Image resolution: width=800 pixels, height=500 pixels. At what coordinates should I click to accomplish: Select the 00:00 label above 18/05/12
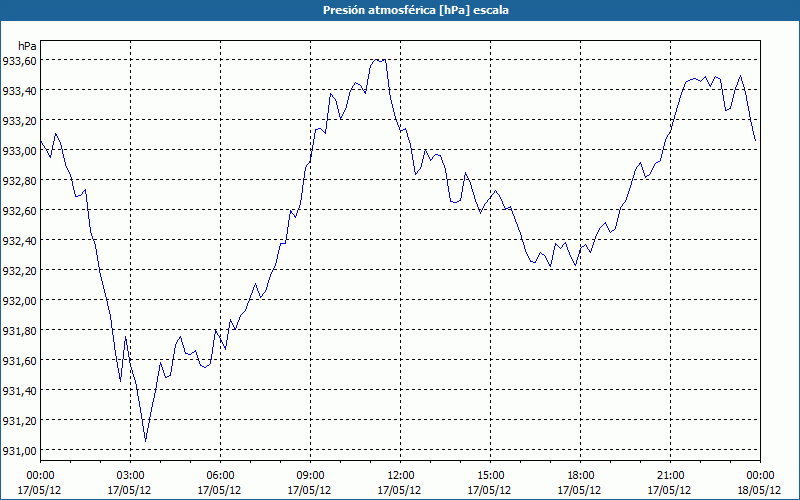pyautogui.click(x=760, y=476)
